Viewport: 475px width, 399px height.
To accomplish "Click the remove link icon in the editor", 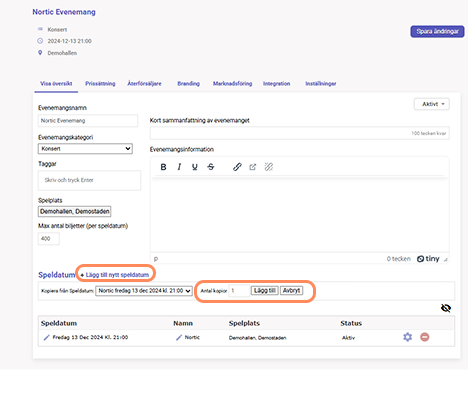I will (x=269, y=167).
